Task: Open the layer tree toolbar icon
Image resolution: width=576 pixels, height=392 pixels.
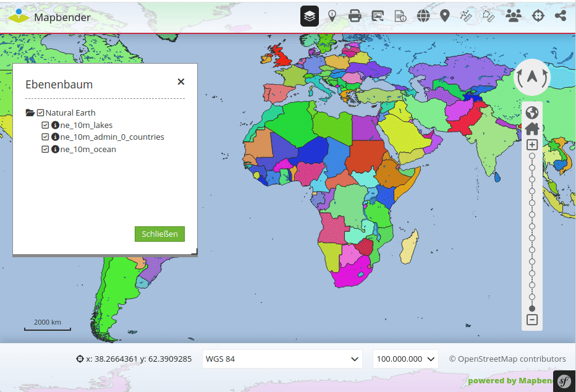Action: pos(309,15)
